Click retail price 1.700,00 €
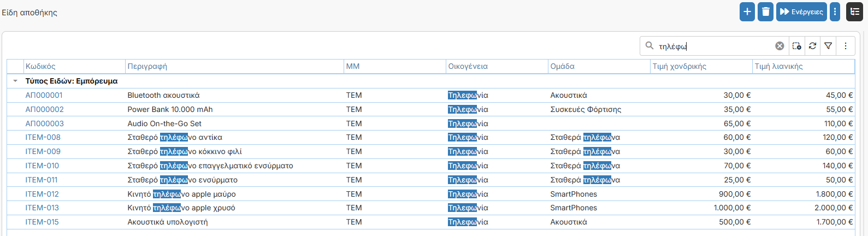Viewport: 868px width, 236px height. pyautogui.click(x=834, y=222)
